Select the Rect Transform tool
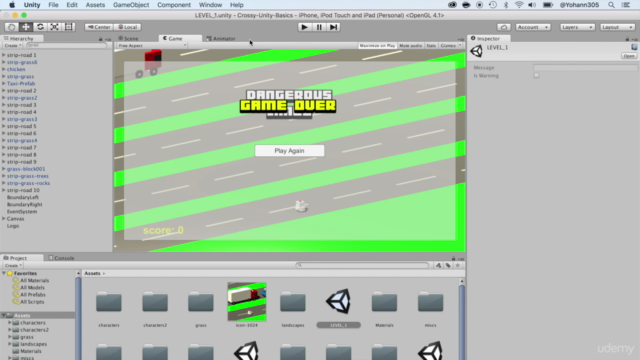The image size is (640, 360). coord(69,27)
